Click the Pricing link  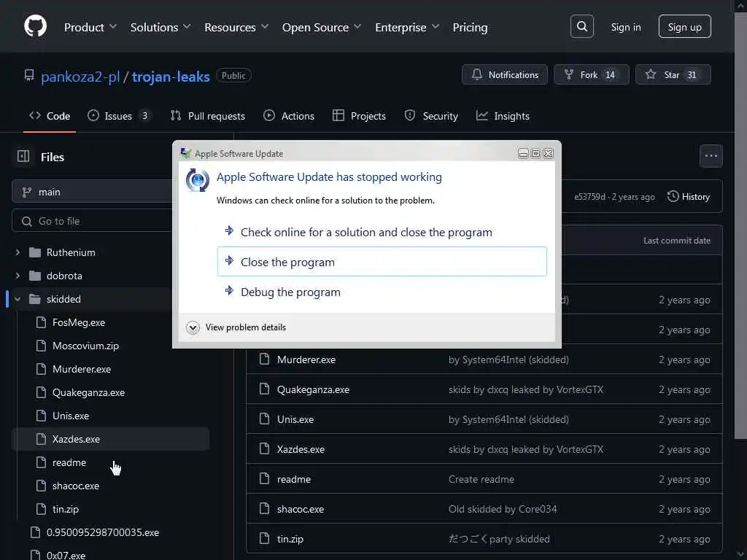point(470,27)
